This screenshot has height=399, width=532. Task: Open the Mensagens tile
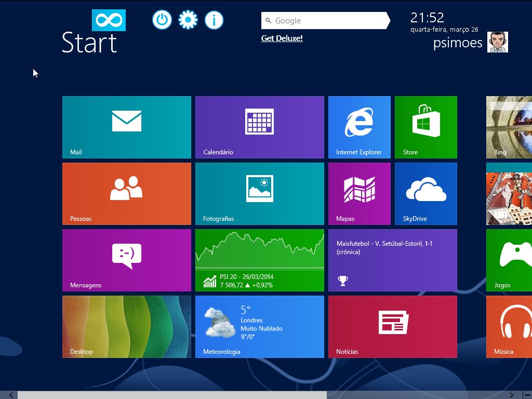click(x=127, y=260)
